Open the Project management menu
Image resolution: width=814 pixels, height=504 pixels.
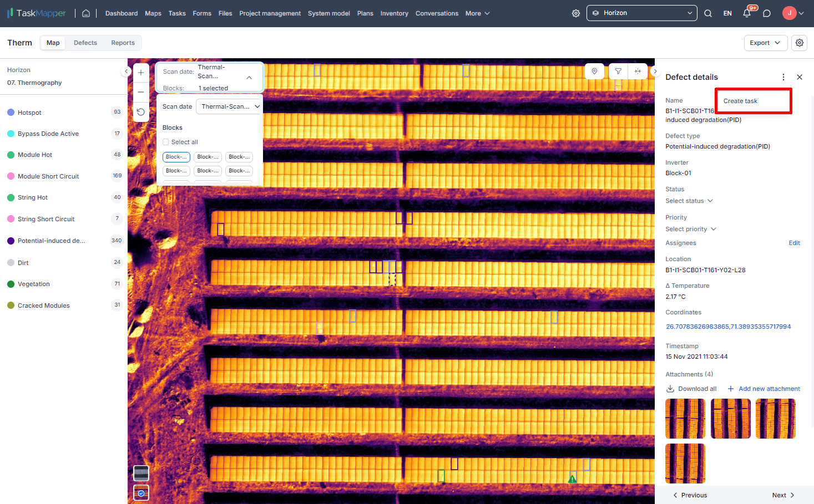coord(270,13)
